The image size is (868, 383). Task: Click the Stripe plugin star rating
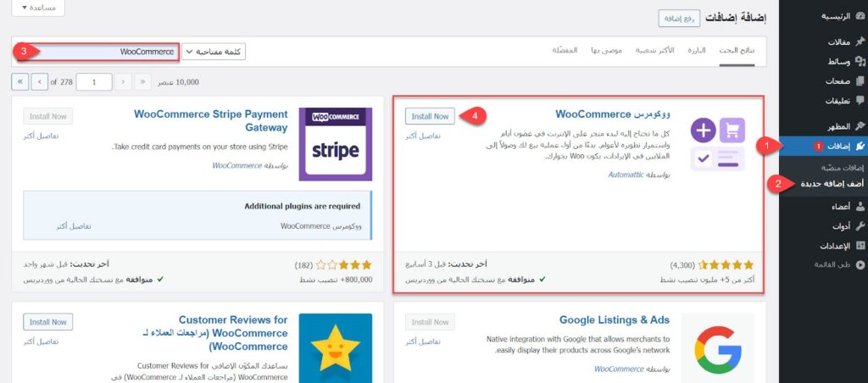[344, 264]
